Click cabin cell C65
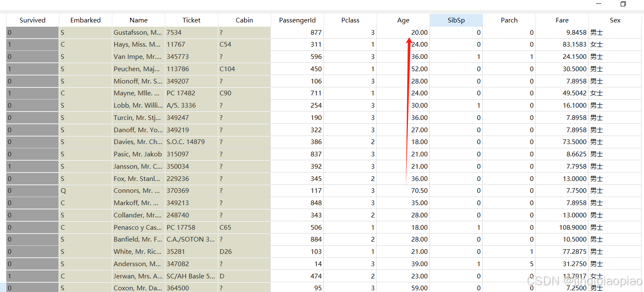644x292 pixels. coord(244,228)
